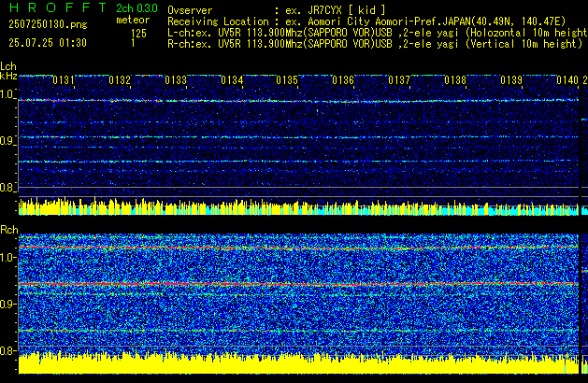This screenshot has width=588, height=383.
Task: Click the R-ch receiver description line
Action: (x=375, y=44)
